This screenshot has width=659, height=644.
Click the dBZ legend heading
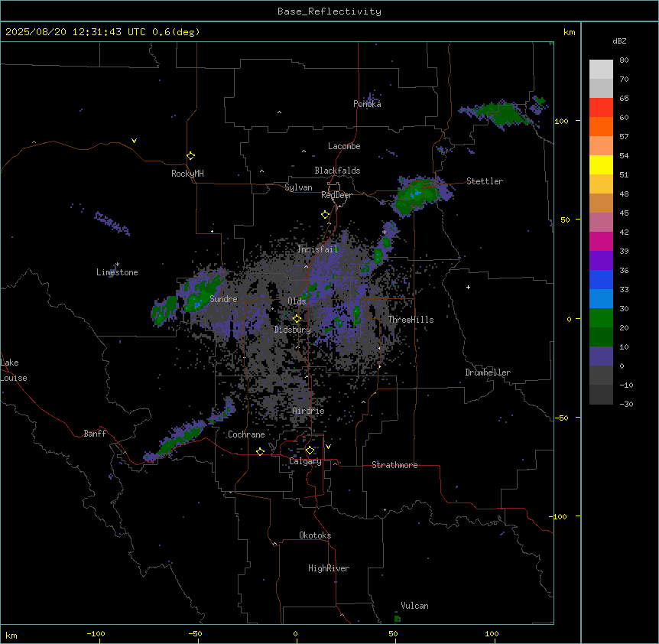coord(619,41)
